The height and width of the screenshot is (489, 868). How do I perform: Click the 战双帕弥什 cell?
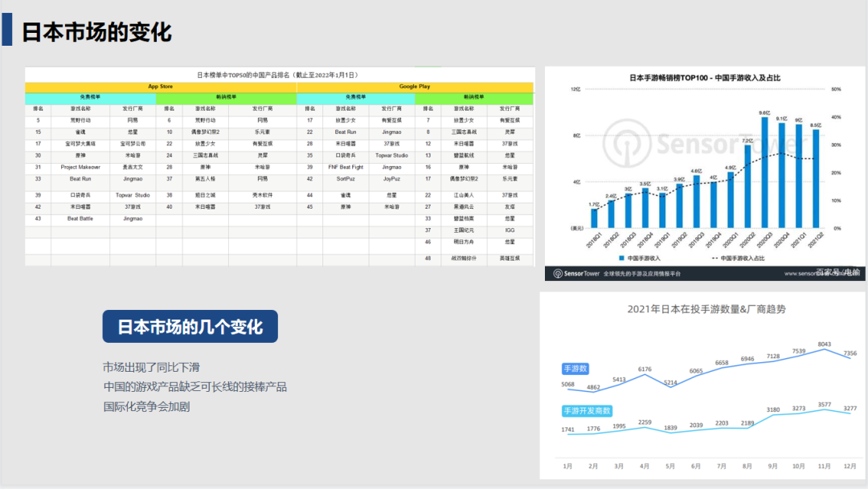tap(464, 259)
